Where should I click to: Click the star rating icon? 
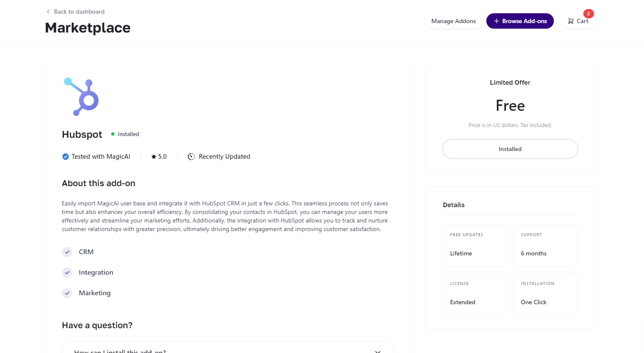pyautogui.click(x=154, y=157)
